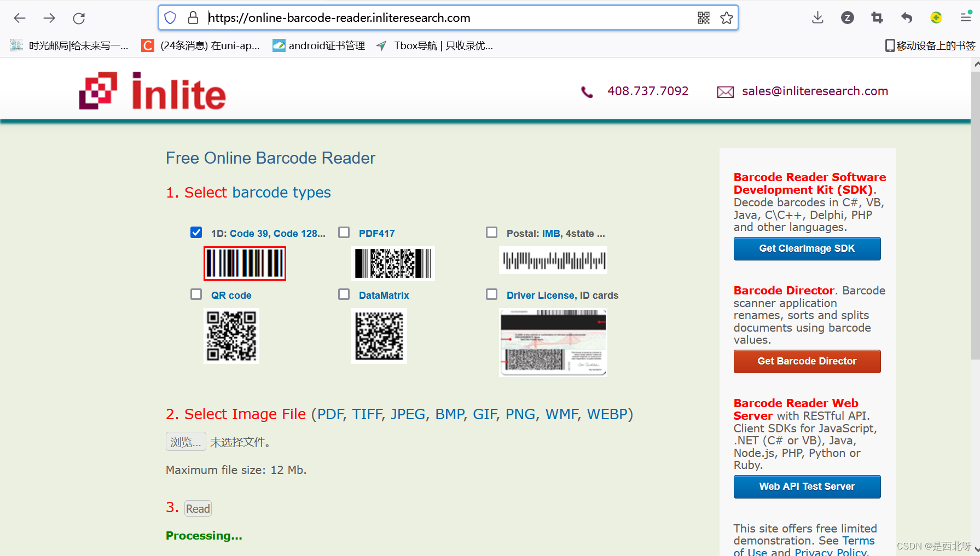Open the 时光邮局 bookmark

[69, 46]
